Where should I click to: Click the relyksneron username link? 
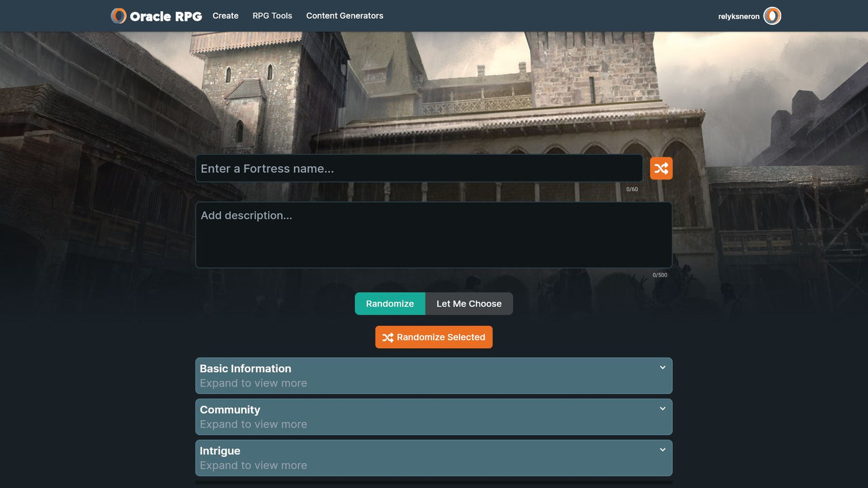point(738,17)
